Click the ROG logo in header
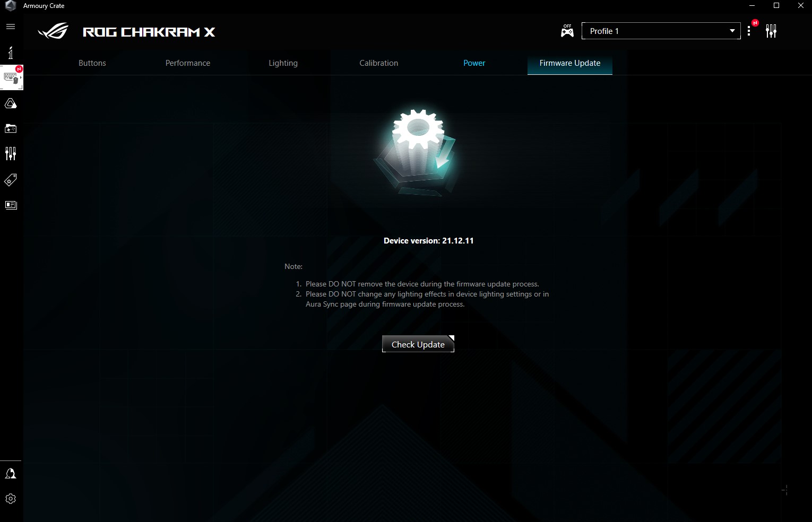812x522 pixels. coord(53,31)
